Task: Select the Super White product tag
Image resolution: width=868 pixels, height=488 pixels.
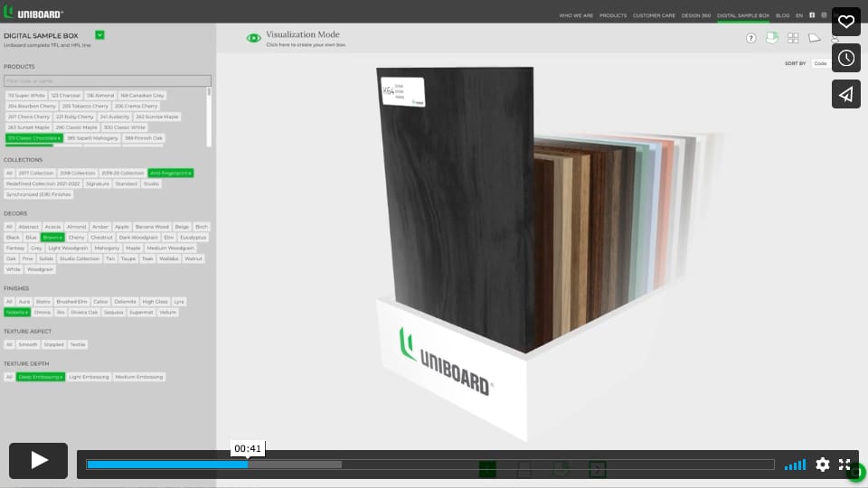Action: tap(26, 96)
